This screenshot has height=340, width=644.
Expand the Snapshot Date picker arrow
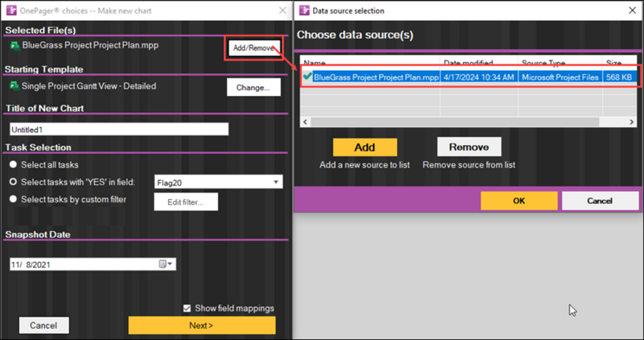click(170, 264)
